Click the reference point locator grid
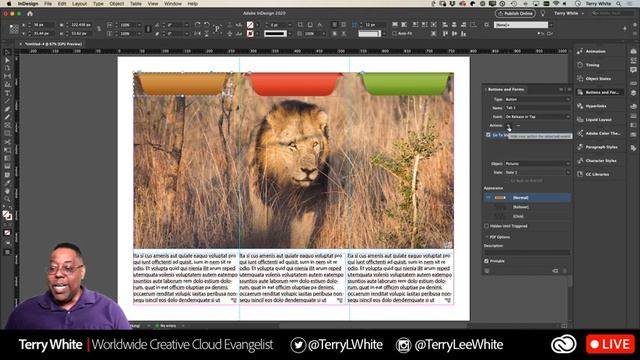 click(14, 29)
